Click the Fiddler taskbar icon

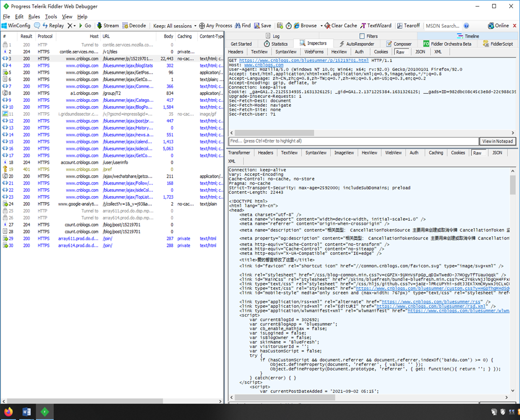[x=45, y=412]
